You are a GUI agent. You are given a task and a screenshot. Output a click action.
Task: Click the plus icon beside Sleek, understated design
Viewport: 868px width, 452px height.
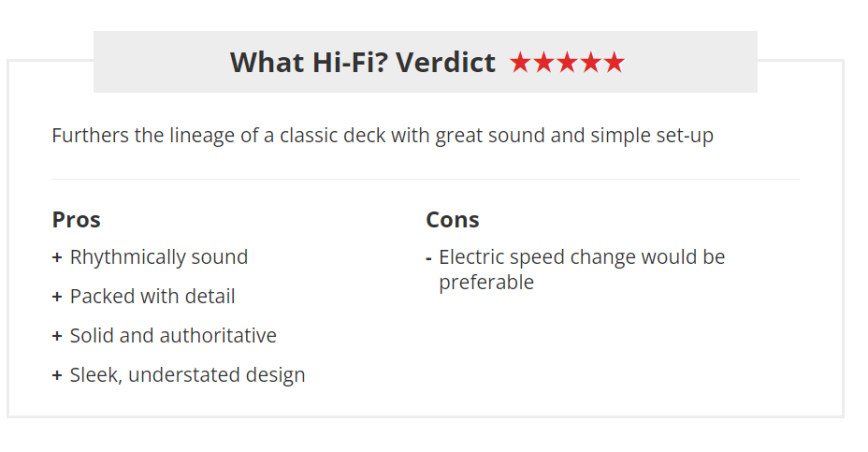(x=57, y=375)
